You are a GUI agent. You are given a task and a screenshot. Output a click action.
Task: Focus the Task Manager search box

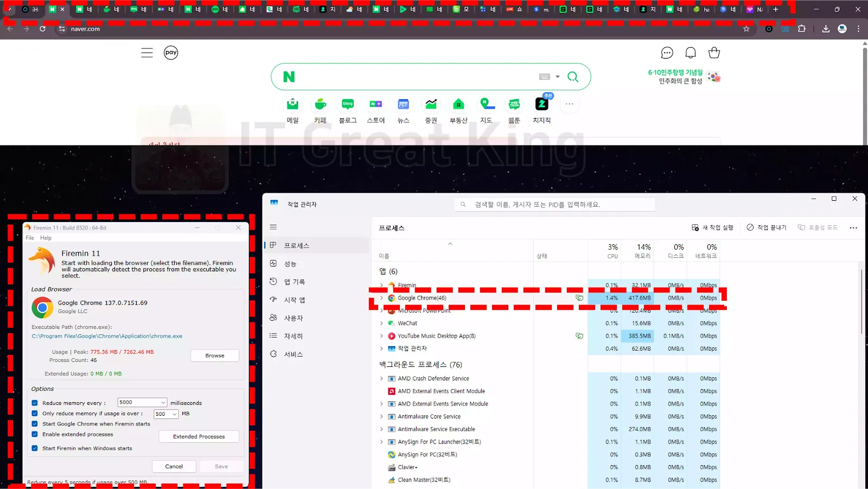(x=554, y=205)
